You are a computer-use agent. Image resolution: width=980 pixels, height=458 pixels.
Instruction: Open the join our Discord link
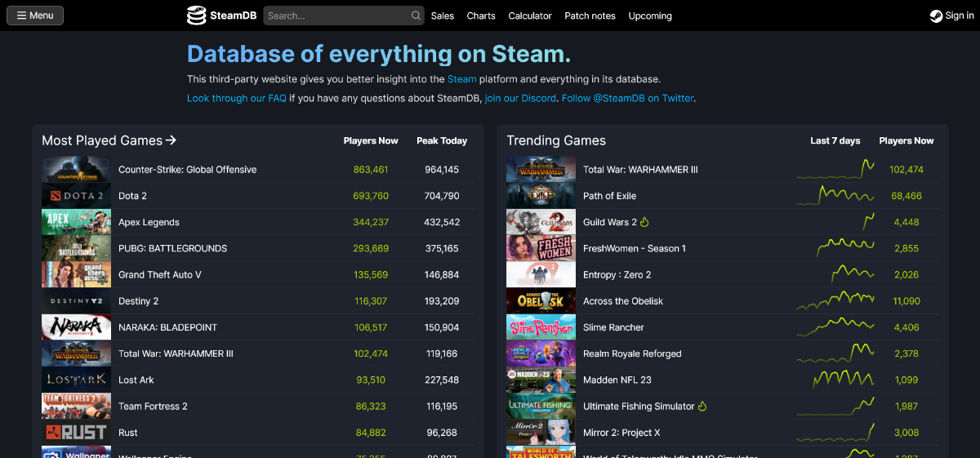pyautogui.click(x=521, y=98)
